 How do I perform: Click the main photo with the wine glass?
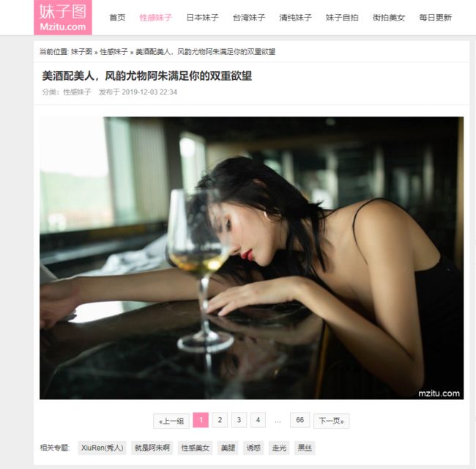pyautogui.click(x=251, y=258)
